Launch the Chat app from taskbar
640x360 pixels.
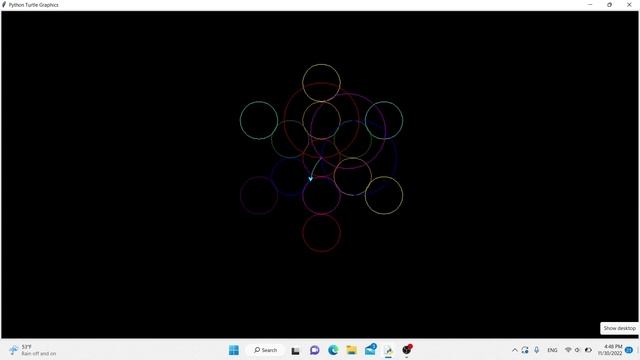click(x=314, y=350)
